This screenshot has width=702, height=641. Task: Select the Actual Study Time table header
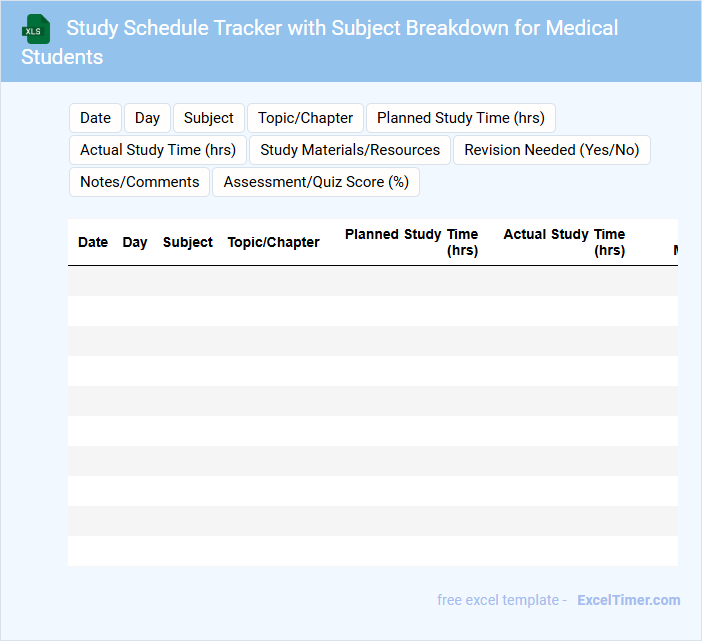coord(564,242)
